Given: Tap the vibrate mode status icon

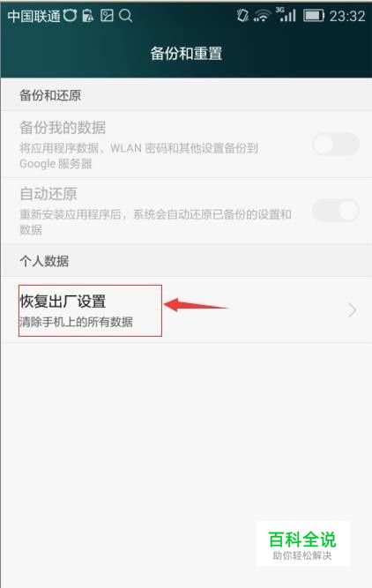Looking at the screenshot, I should 242,15.
